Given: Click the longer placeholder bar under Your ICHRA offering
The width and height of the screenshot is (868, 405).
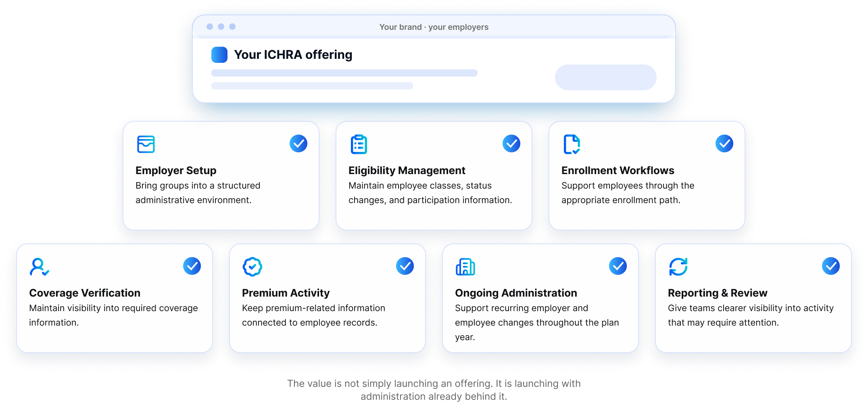Looking at the screenshot, I should coord(344,73).
